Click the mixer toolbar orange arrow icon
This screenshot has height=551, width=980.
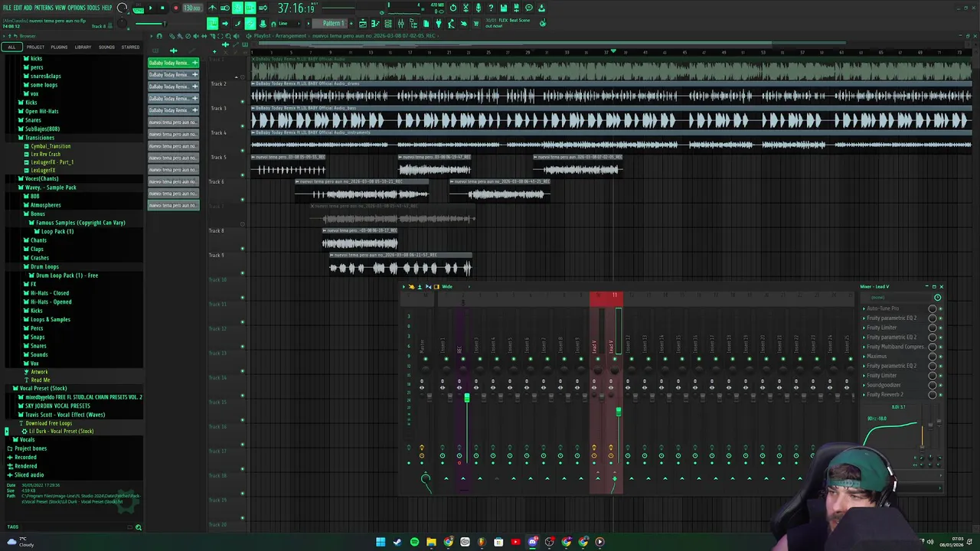411,286
